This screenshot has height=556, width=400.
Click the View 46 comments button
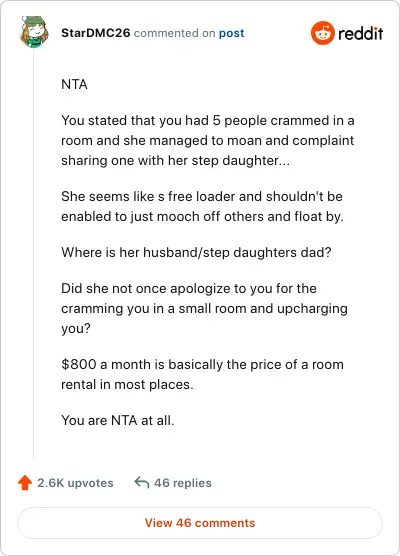coord(200,523)
